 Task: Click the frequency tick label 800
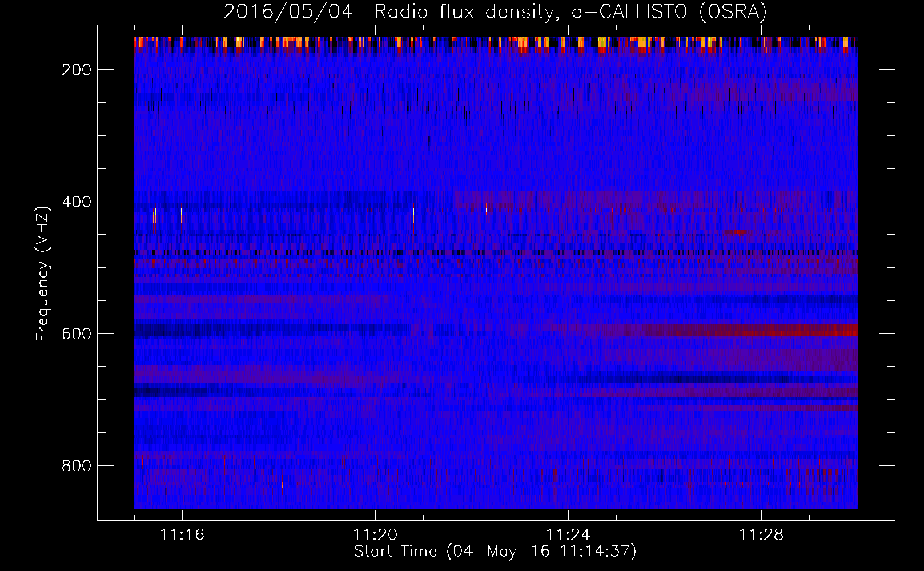tap(77, 466)
